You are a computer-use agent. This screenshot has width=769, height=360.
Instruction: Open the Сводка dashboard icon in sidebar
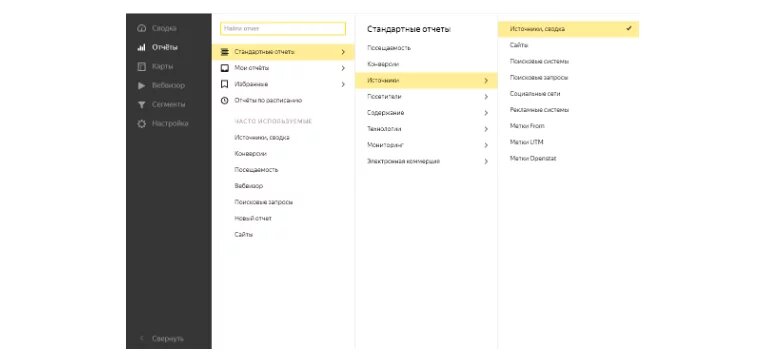pyautogui.click(x=142, y=28)
